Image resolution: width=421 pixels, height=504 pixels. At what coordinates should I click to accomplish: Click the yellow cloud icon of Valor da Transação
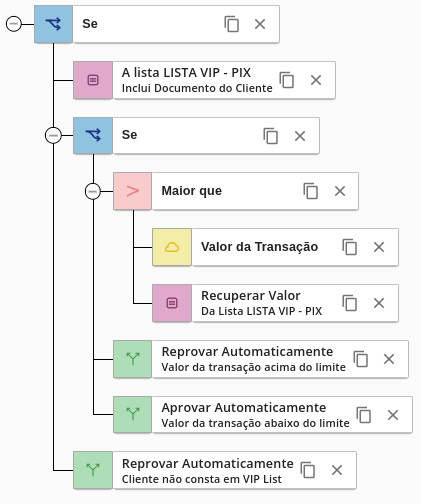[172, 247]
